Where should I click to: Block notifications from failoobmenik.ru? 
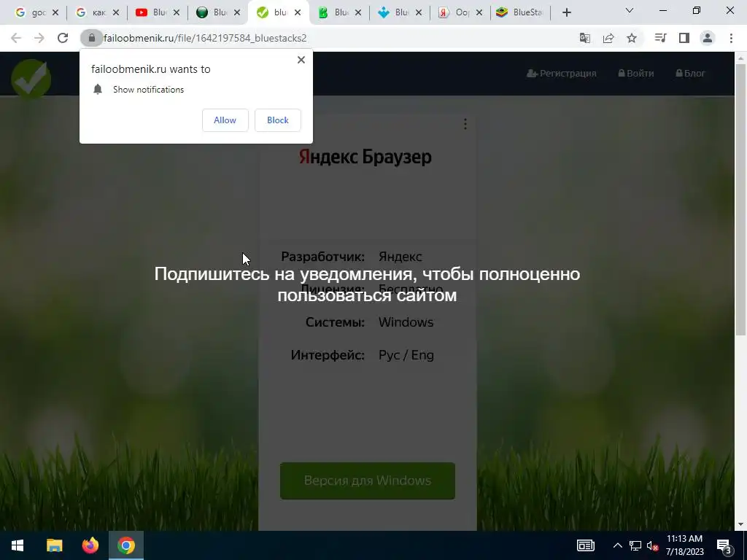point(278,120)
